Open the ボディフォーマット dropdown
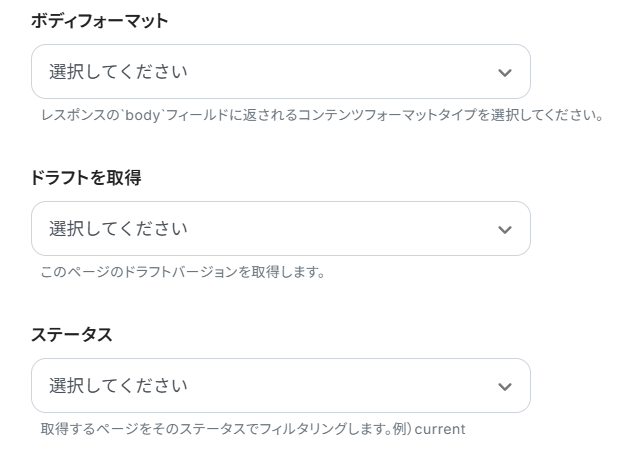The width and height of the screenshot is (639, 460). 280,72
